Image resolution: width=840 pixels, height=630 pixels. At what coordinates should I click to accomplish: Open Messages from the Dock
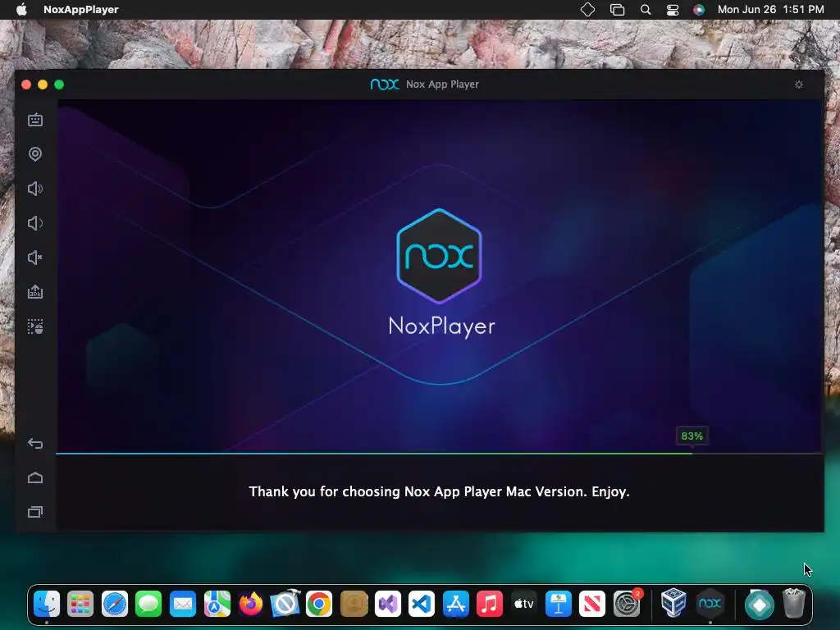pos(148,605)
